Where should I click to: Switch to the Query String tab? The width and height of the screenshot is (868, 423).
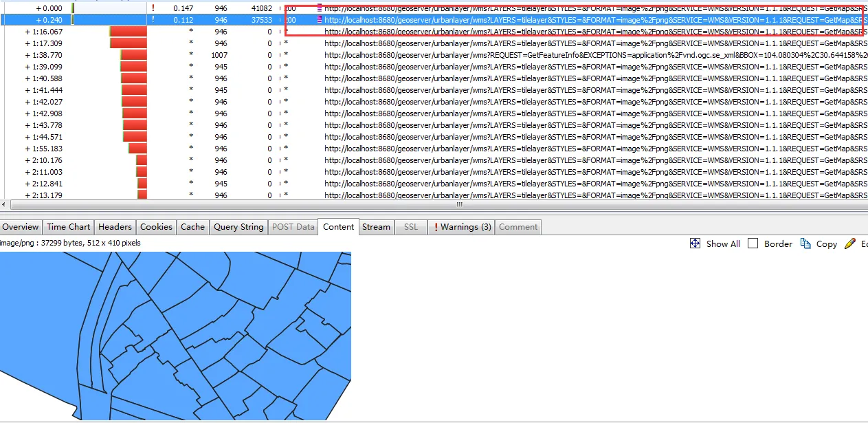(238, 227)
